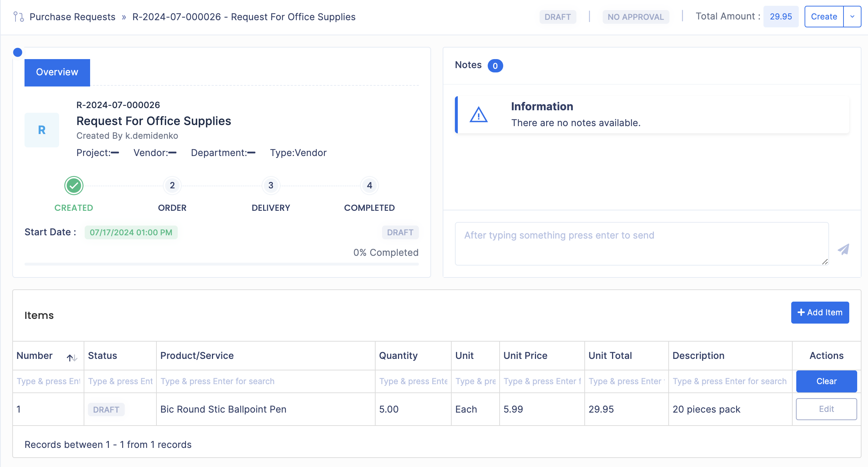Screen dimensions: 868x467
Task: Click the green CREATED checkmark step
Action: (x=74, y=186)
